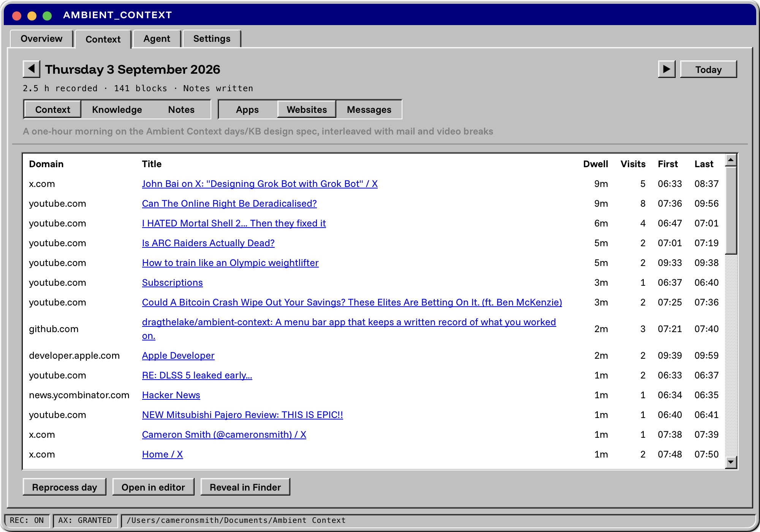Click the Title column header
The height and width of the screenshot is (532, 760).
pyautogui.click(x=152, y=164)
